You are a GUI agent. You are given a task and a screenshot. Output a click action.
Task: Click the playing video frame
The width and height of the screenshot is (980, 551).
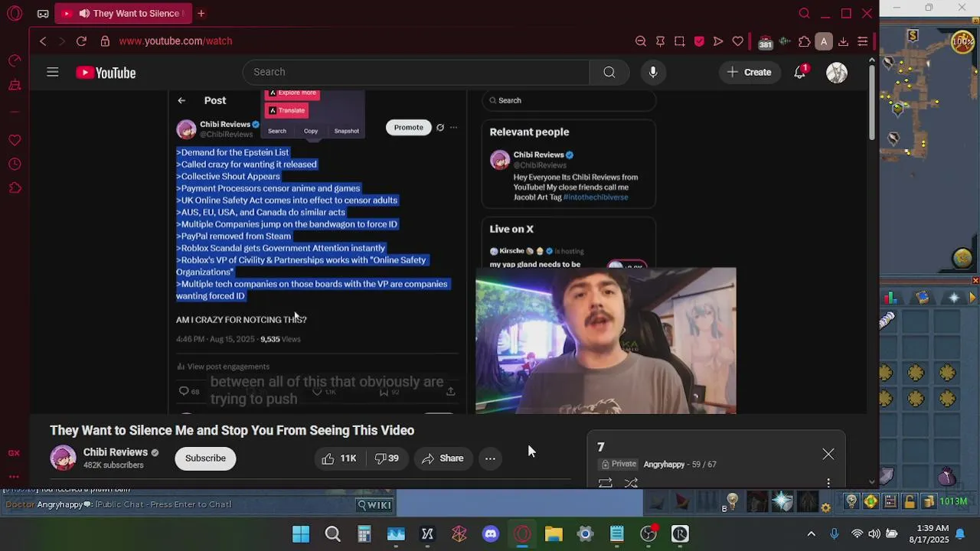point(448,253)
